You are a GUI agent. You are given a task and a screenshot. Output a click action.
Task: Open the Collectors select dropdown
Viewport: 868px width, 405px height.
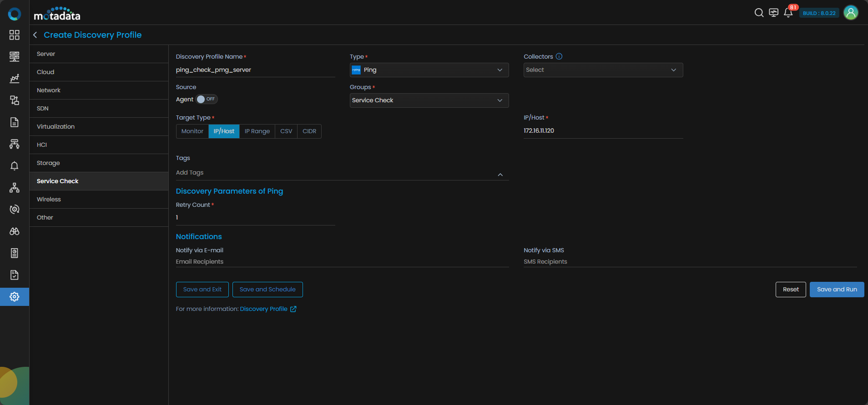click(603, 70)
